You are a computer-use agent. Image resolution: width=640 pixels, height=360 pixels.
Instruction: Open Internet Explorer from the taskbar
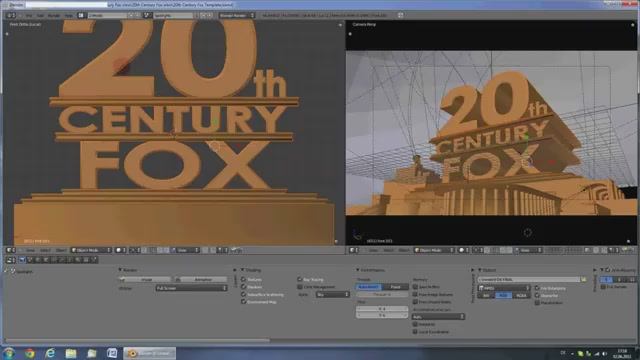[50, 353]
